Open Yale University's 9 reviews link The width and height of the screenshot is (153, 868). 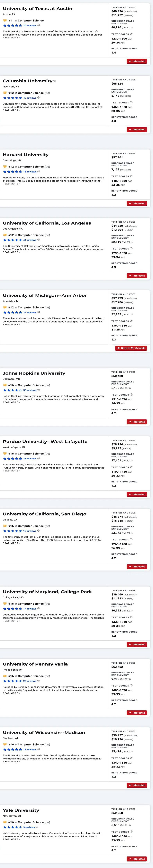29,827
